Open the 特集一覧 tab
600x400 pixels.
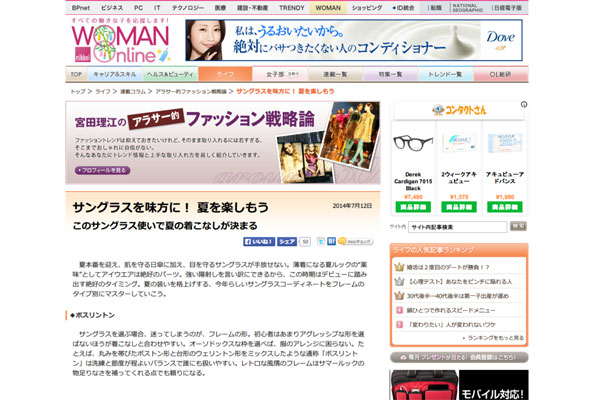point(391,74)
